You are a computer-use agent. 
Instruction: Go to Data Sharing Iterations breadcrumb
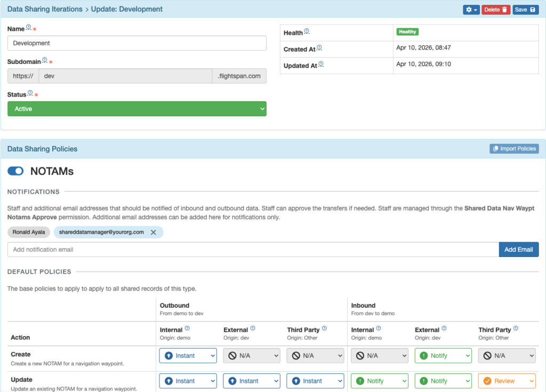coord(45,9)
